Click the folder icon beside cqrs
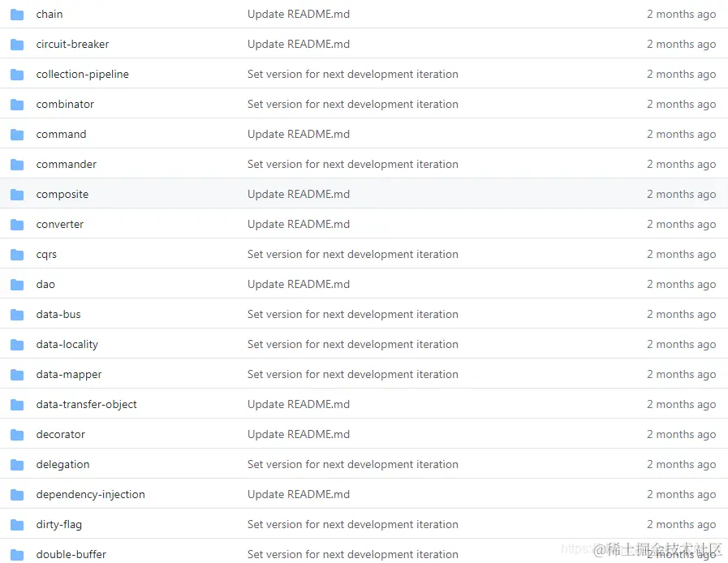728x563 pixels. point(17,255)
